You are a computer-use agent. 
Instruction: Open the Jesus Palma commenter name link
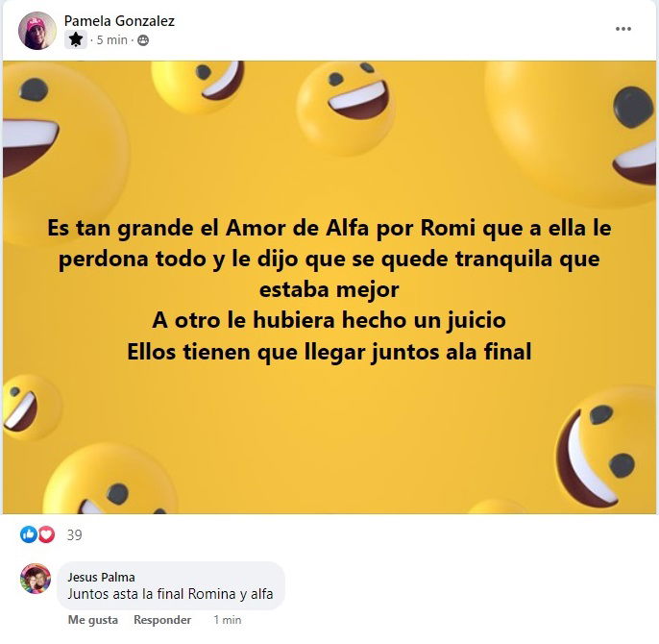point(101,577)
